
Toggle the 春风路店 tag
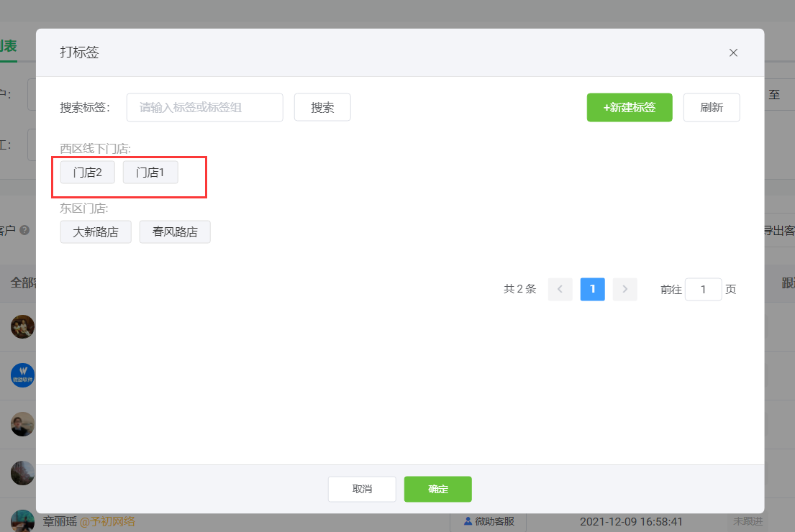click(175, 232)
